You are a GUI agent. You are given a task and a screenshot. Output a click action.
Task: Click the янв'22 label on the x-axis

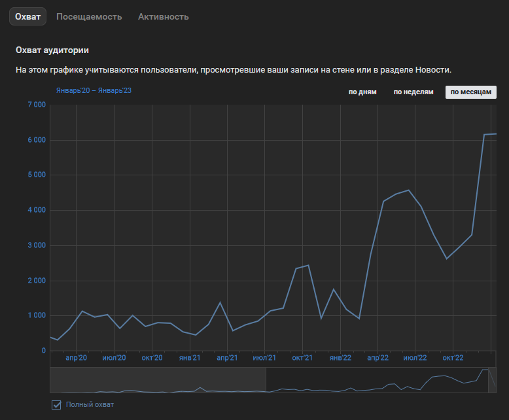340,358
